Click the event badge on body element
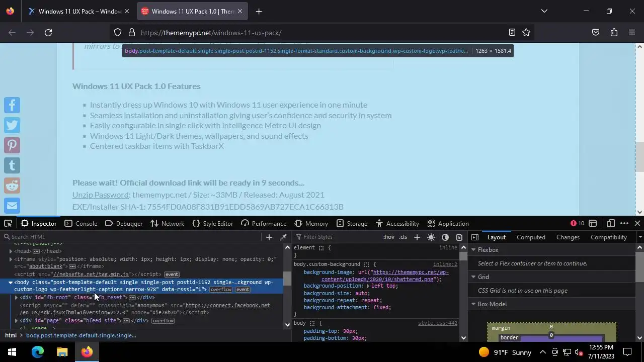The height and width of the screenshot is (362, 644). coord(243,290)
